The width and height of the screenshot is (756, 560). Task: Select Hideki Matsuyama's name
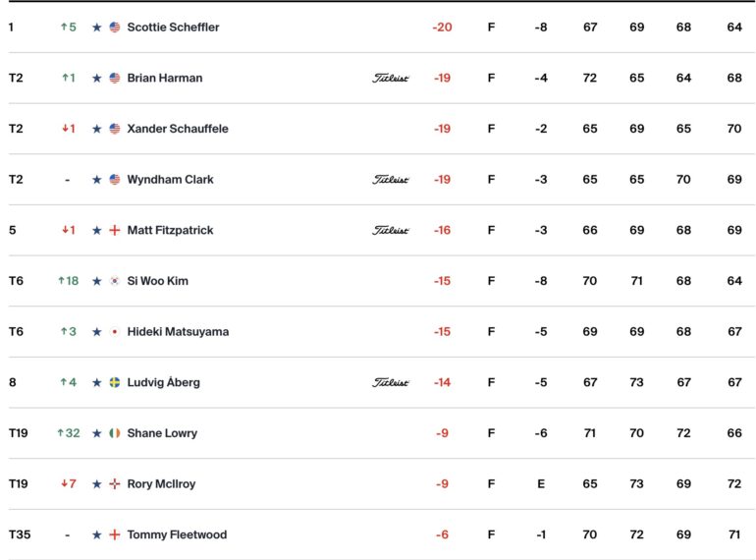178,332
